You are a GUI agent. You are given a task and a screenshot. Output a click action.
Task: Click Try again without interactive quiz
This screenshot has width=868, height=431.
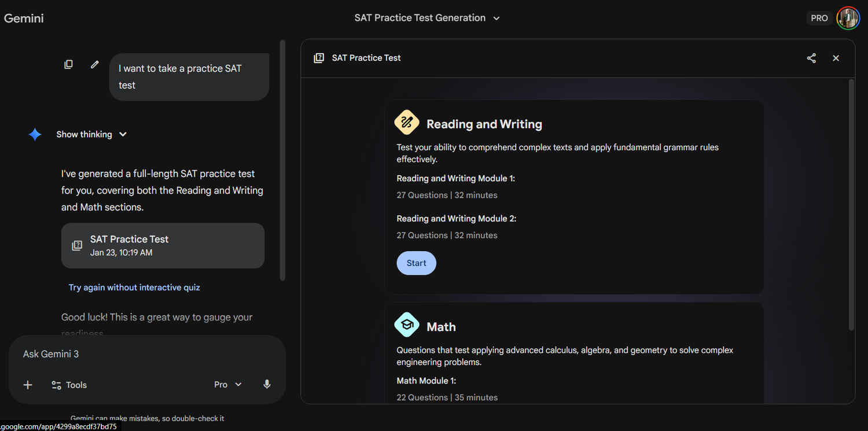coord(134,288)
